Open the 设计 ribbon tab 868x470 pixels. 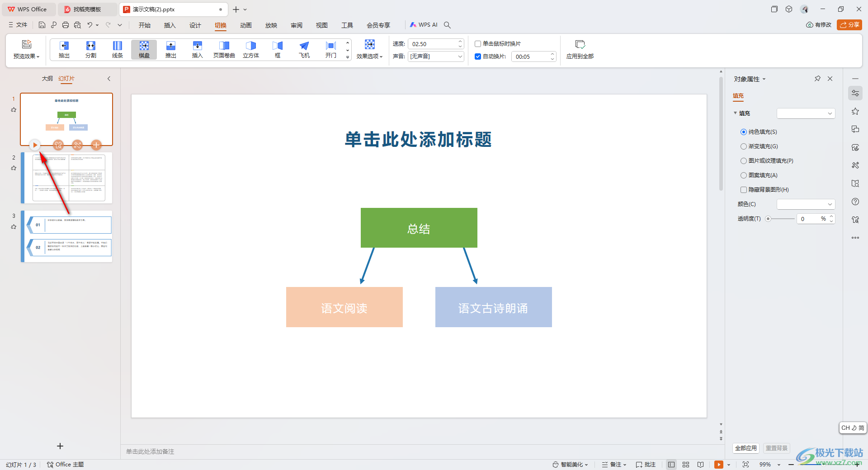[x=195, y=25]
